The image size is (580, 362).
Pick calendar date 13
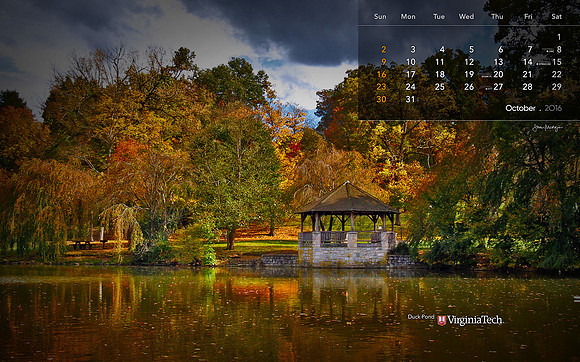pyautogui.click(x=499, y=62)
